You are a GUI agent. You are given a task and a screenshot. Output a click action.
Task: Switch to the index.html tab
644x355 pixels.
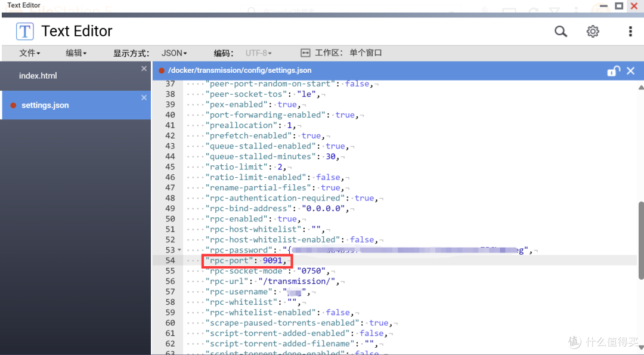point(76,76)
